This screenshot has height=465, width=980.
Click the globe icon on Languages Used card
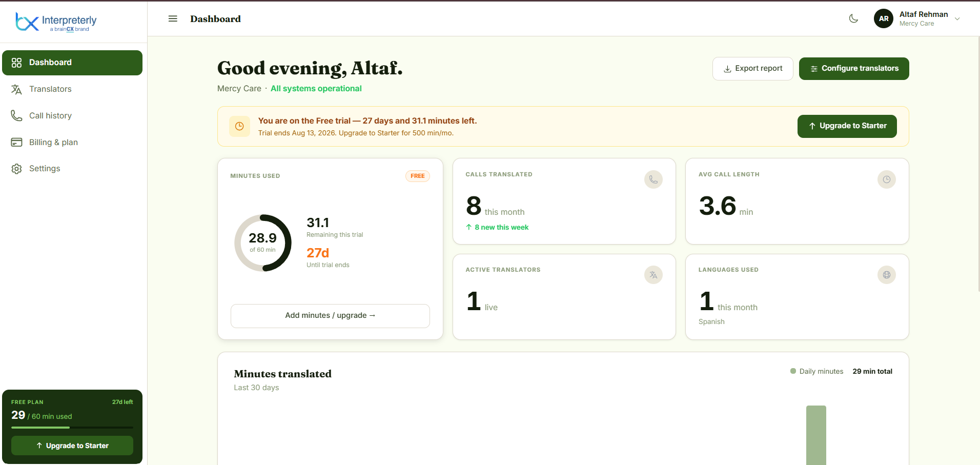click(887, 275)
